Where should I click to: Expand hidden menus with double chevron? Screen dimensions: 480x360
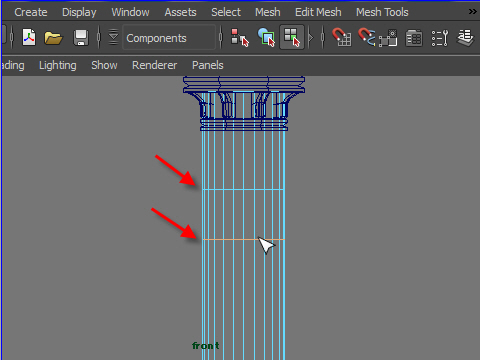tap(472, 12)
